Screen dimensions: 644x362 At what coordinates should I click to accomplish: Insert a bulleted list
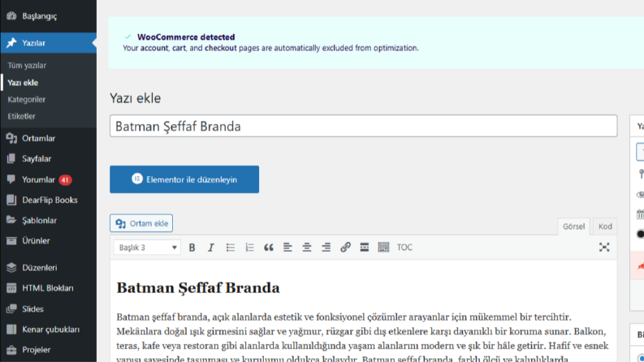tap(230, 248)
